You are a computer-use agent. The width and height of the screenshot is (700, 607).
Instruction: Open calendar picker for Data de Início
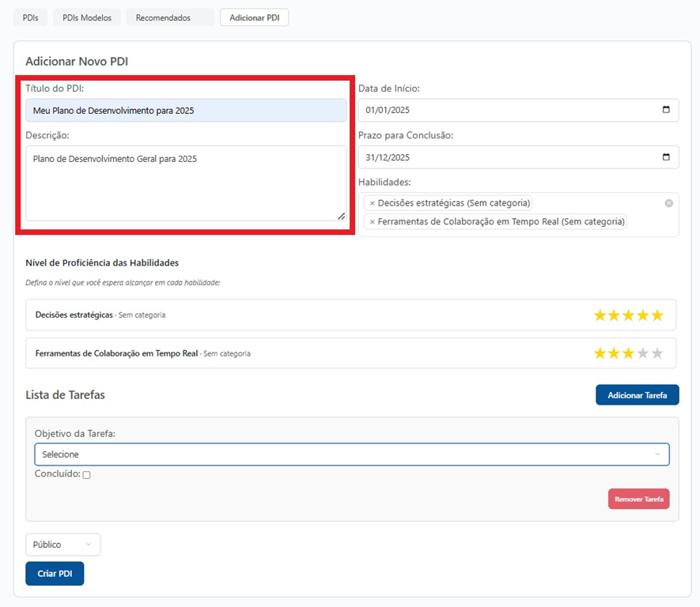coord(666,110)
